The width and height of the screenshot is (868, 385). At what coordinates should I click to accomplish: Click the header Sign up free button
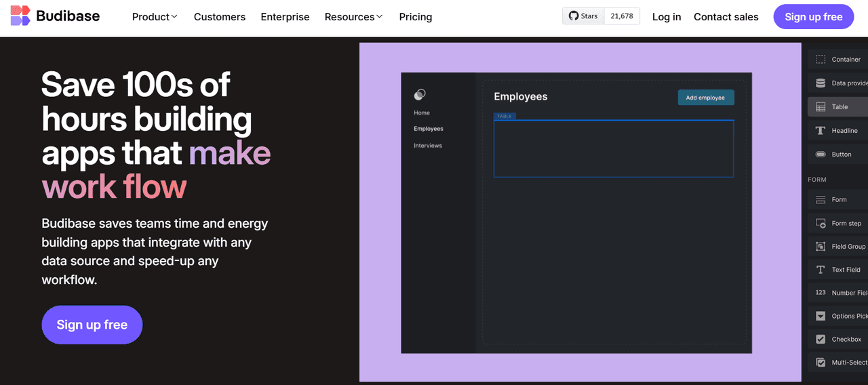[x=814, y=17]
